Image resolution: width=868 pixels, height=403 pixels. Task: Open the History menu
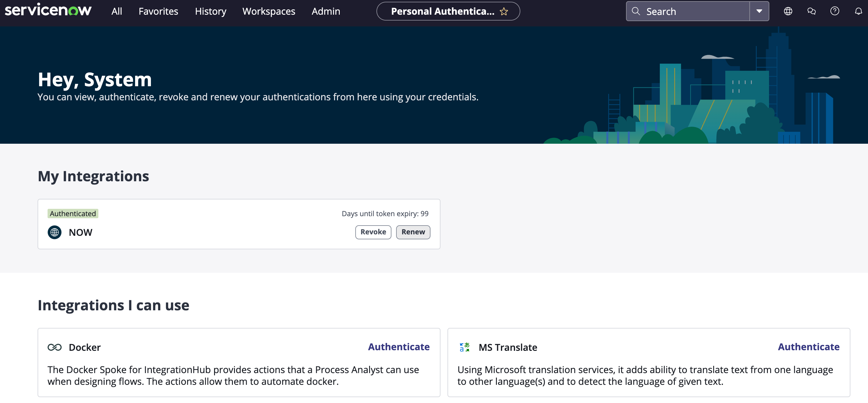coord(211,11)
